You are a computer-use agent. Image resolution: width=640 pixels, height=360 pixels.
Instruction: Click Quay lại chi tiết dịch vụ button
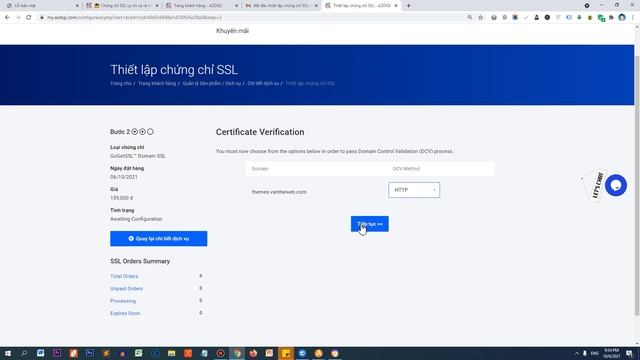[x=158, y=238]
